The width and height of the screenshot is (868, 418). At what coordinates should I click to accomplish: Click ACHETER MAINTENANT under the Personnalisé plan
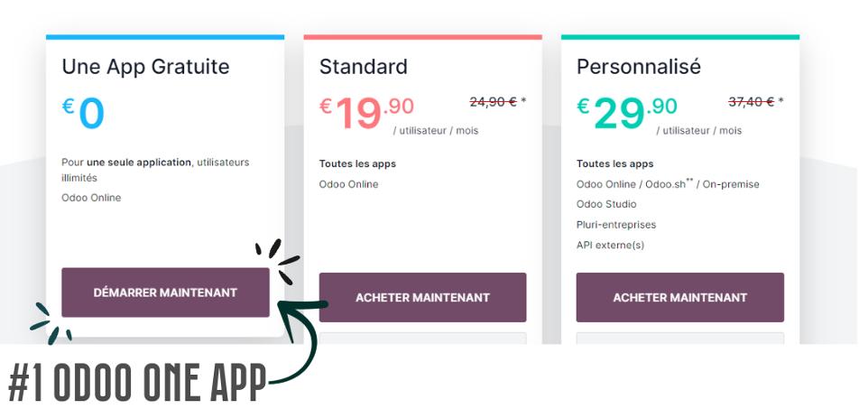pyautogui.click(x=679, y=297)
